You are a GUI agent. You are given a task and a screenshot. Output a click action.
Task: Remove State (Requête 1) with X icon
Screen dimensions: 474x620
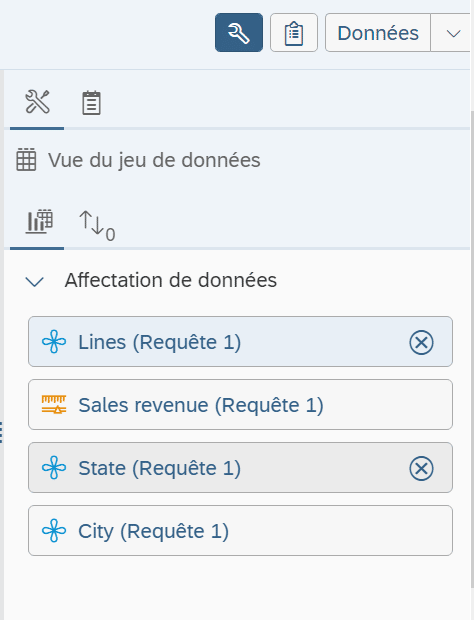(x=421, y=468)
